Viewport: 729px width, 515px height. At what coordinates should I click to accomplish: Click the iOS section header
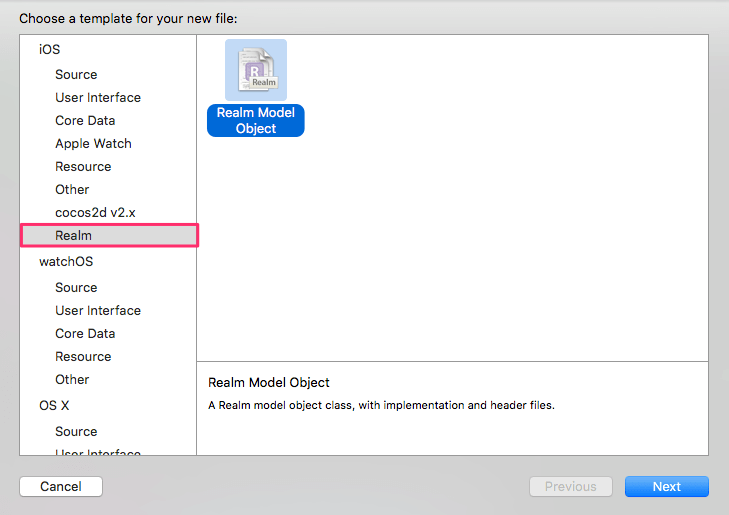[50, 49]
